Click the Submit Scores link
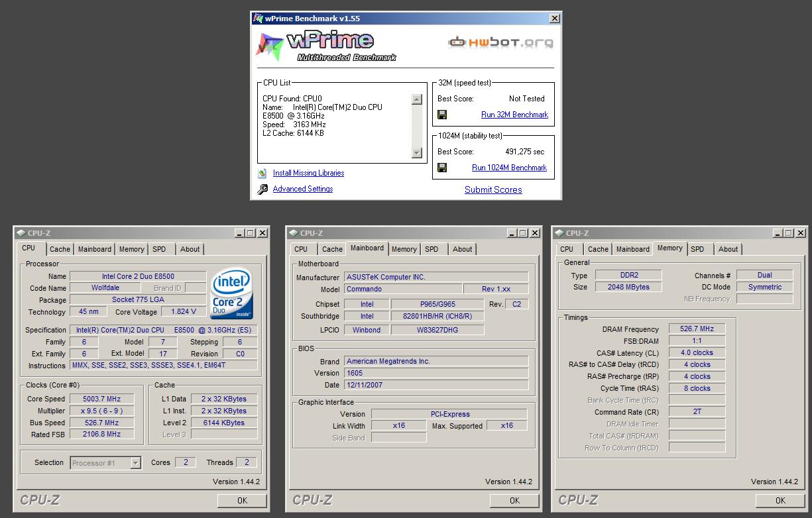This screenshot has height=518, width=812. 493,189
